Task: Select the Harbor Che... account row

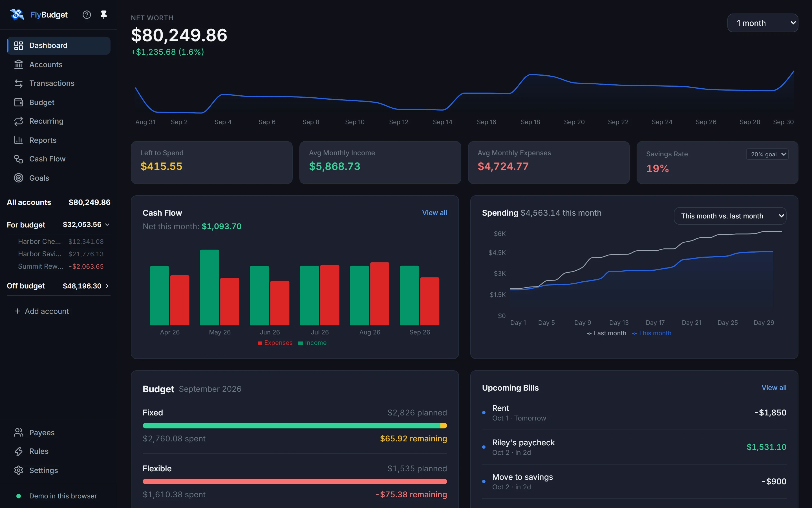Action: 61,242
